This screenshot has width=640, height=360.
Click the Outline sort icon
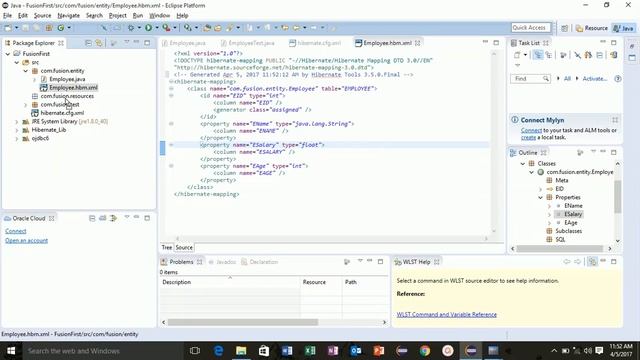click(x=580, y=152)
